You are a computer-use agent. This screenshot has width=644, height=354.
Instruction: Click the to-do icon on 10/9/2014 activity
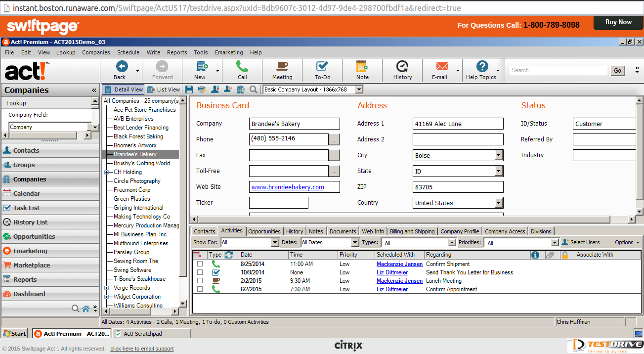pyautogui.click(x=215, y=272)
